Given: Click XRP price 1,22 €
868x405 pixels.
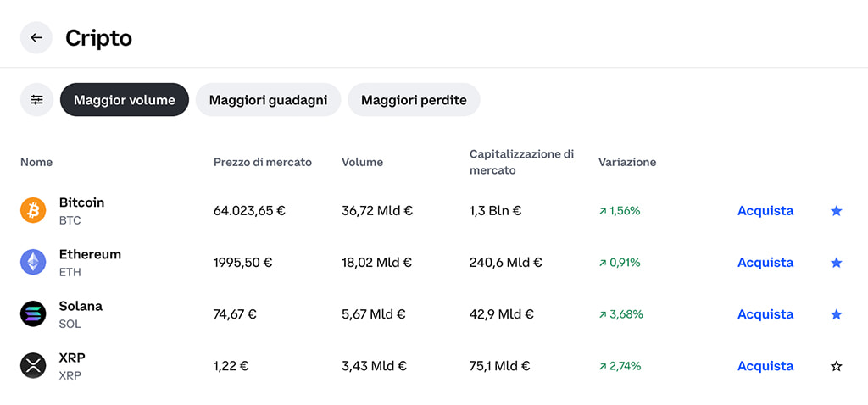Looking at the screenshot, I should click(231, 366).
